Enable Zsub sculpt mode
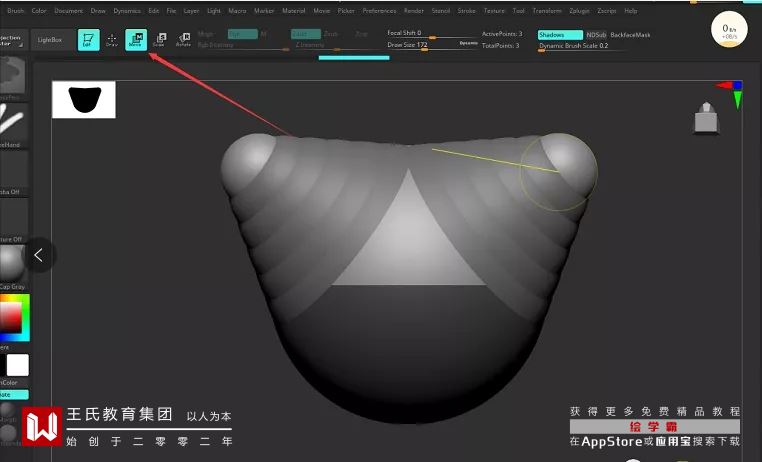762x462 pixels. 330,34
